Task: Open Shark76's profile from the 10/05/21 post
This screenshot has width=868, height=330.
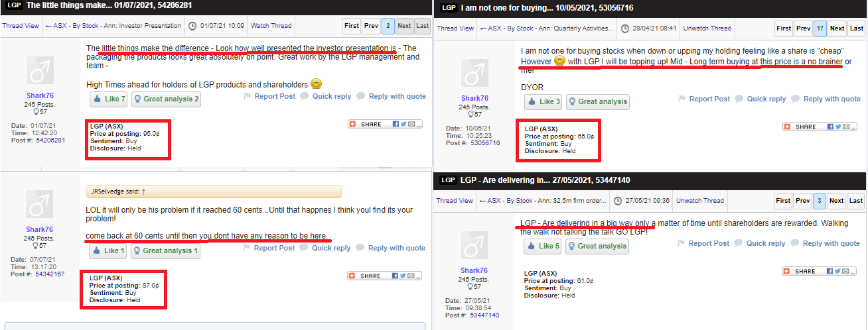Action: click(474, 98)
